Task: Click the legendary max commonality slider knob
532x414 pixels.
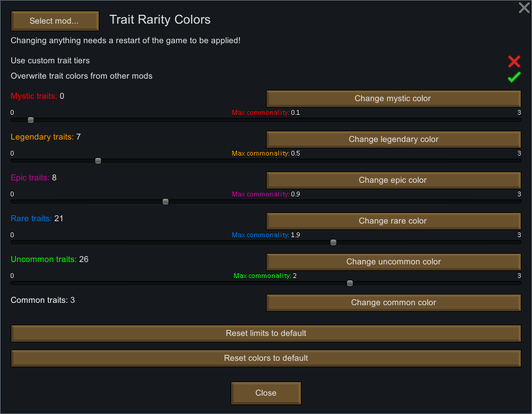Action: pos(98,160)
